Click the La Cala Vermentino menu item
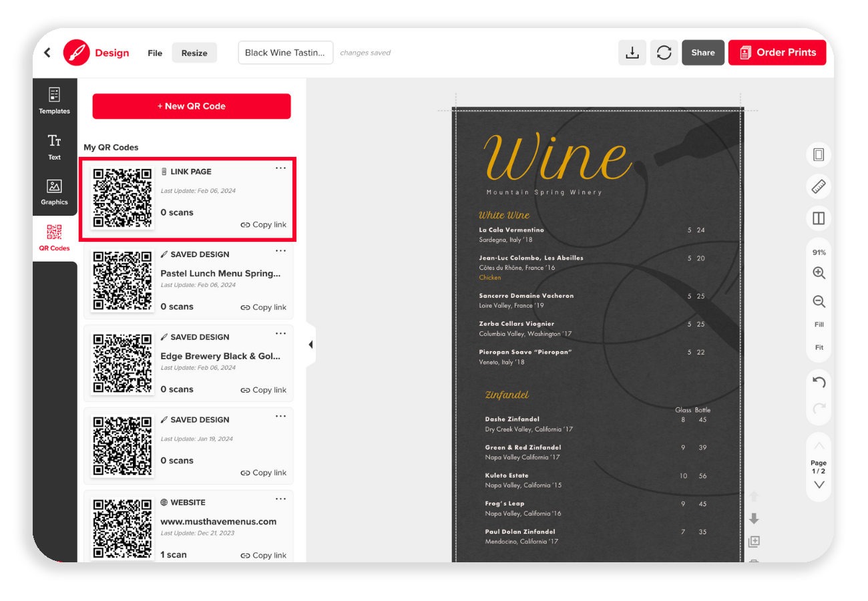This screenshot has height=601, width=868. pos(511,230)
